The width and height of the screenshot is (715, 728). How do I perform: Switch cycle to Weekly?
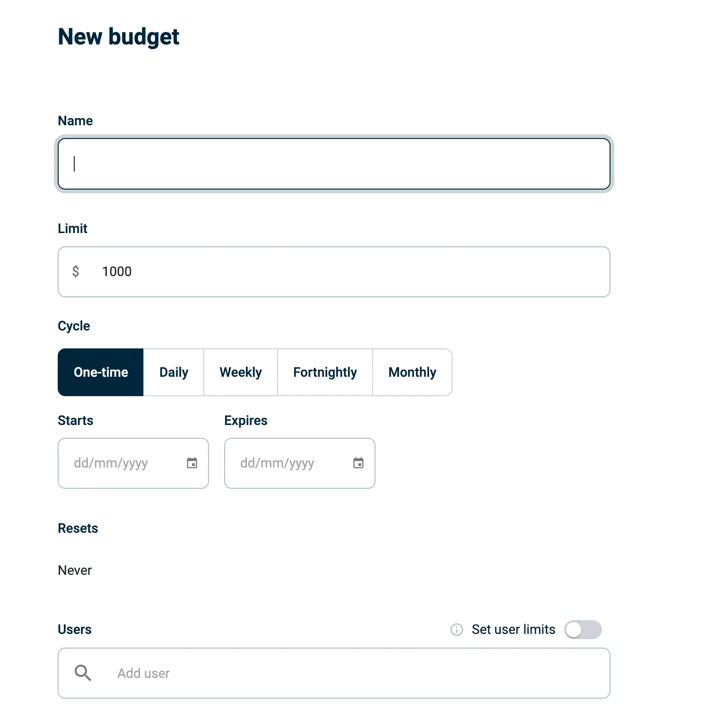pyautogui.click(x=241, y=373)
